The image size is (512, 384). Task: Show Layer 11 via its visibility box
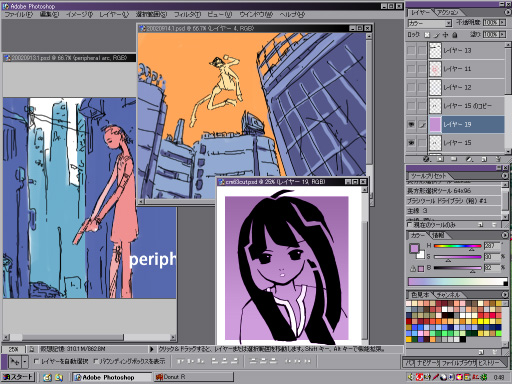click(411, 69)
